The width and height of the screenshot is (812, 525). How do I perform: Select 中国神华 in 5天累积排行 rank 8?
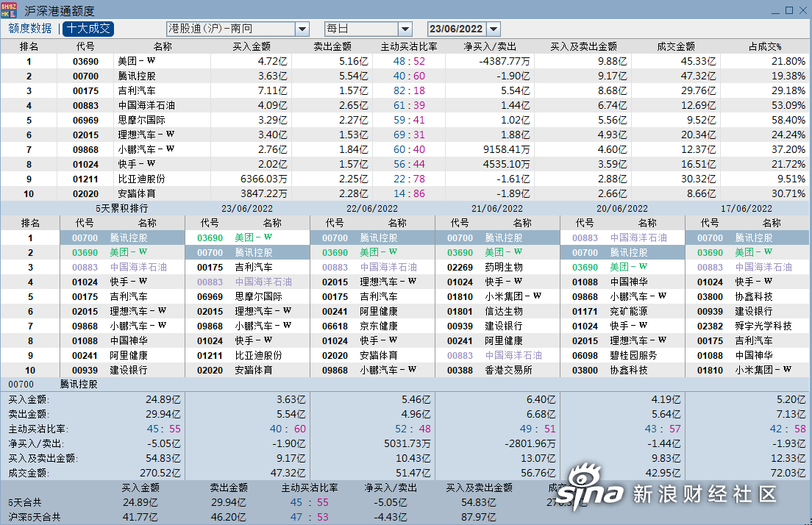[129, 340]
